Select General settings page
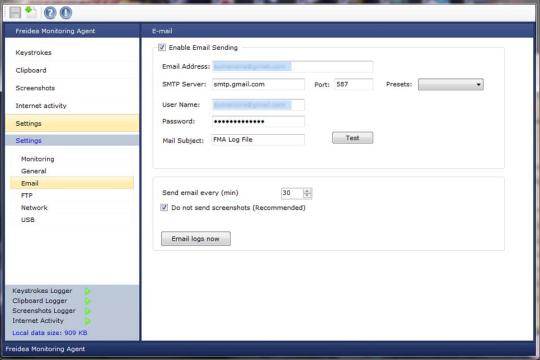Screen dimensions: 540x360 coord(72,171)
